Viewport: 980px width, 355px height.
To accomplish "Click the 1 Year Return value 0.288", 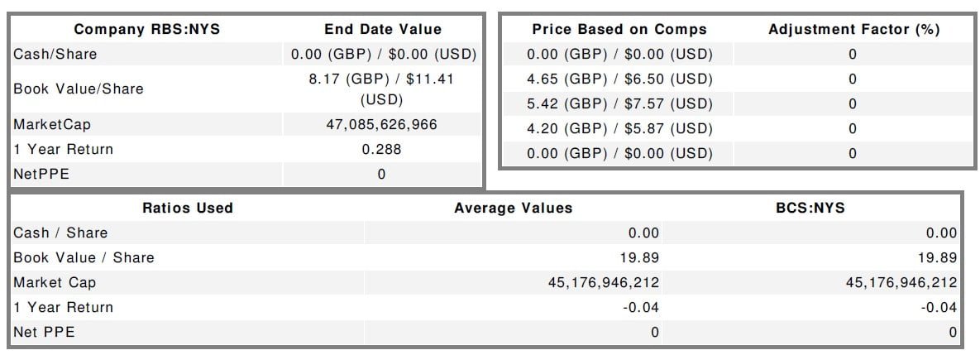I will (x=381, y=150).
